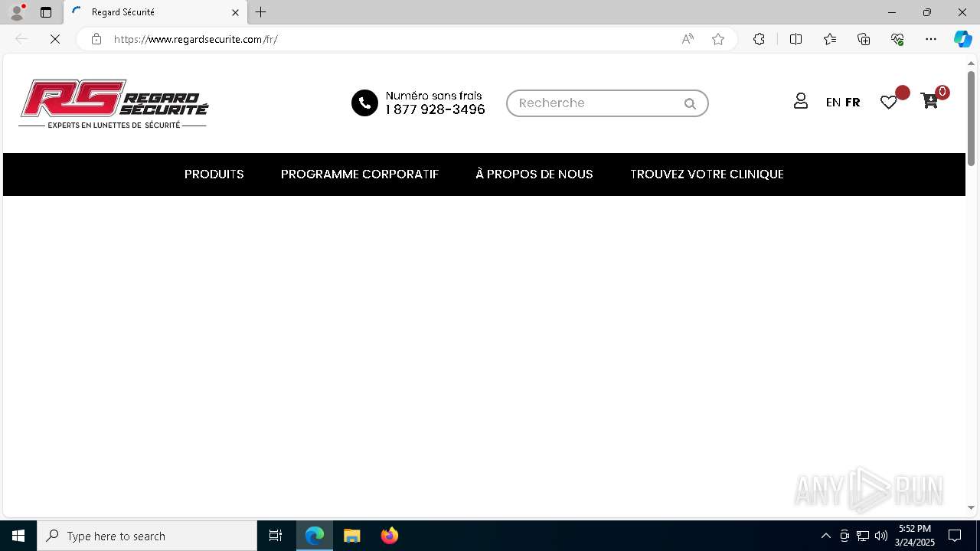Image resolution: width=980 pixels, height=551 pixels.
Task: Open the wishlist heart icon
Action: tap(888, 102)
